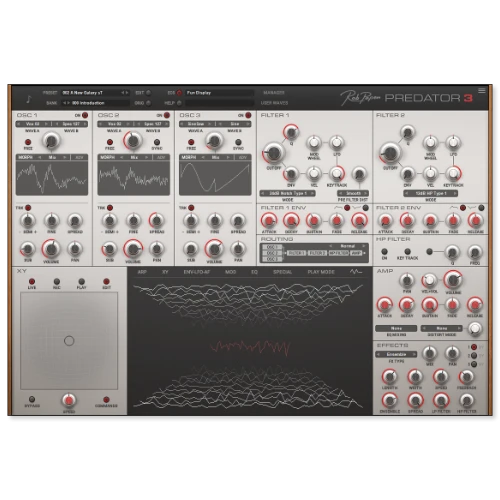Toggle XY Live LED
The image size is (500, 500).
(x=32, y=282)
